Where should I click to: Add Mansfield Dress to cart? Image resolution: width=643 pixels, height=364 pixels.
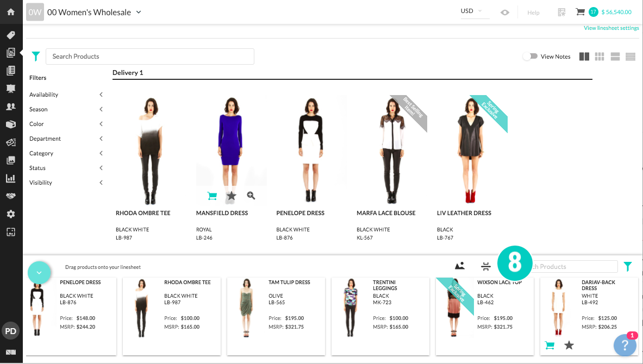pos(212,196)
